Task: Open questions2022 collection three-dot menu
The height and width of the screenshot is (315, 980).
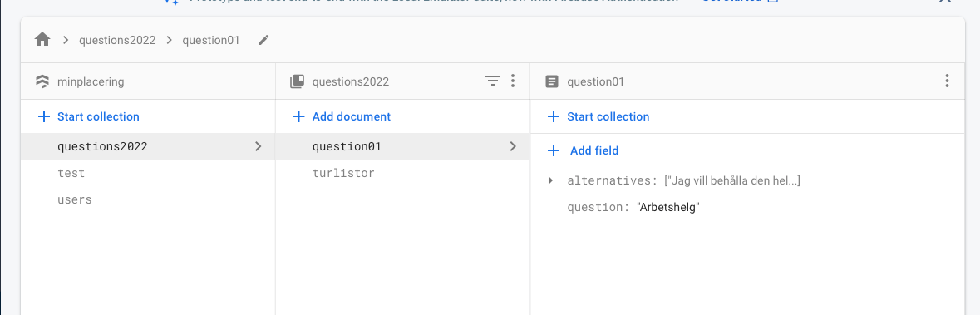Action: [513, 81]
